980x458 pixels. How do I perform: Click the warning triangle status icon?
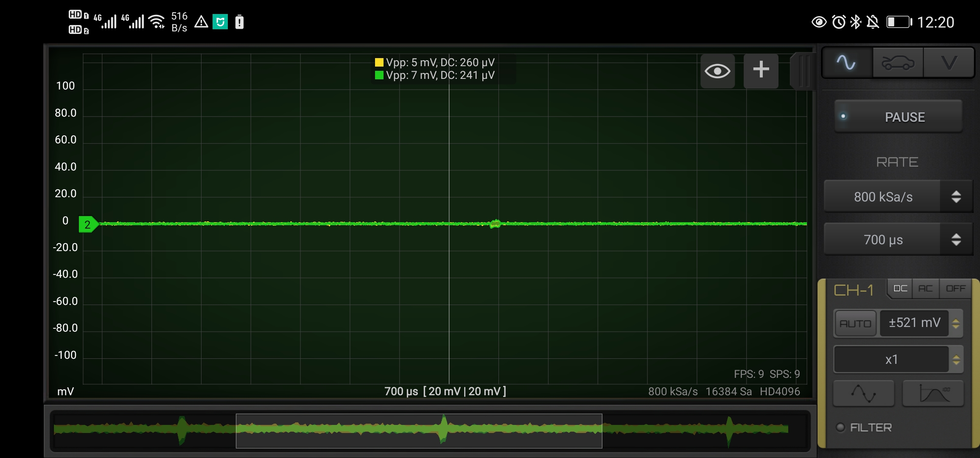click(x=201, y=22)
